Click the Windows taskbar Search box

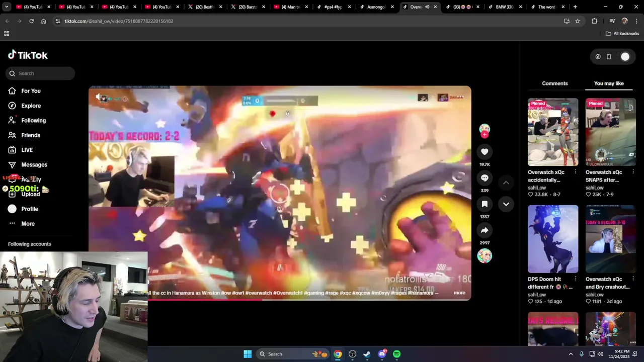coord(293,354)
